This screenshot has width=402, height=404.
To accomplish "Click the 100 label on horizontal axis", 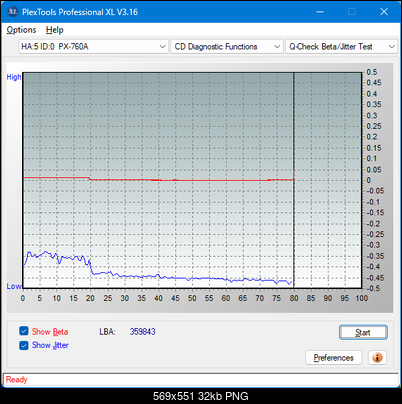I will [361, 298].
